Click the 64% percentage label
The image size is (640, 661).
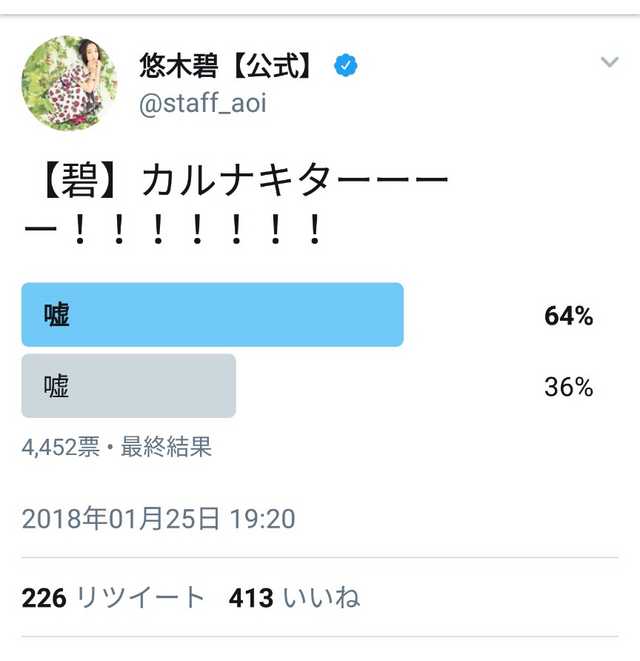coord(568,316)
